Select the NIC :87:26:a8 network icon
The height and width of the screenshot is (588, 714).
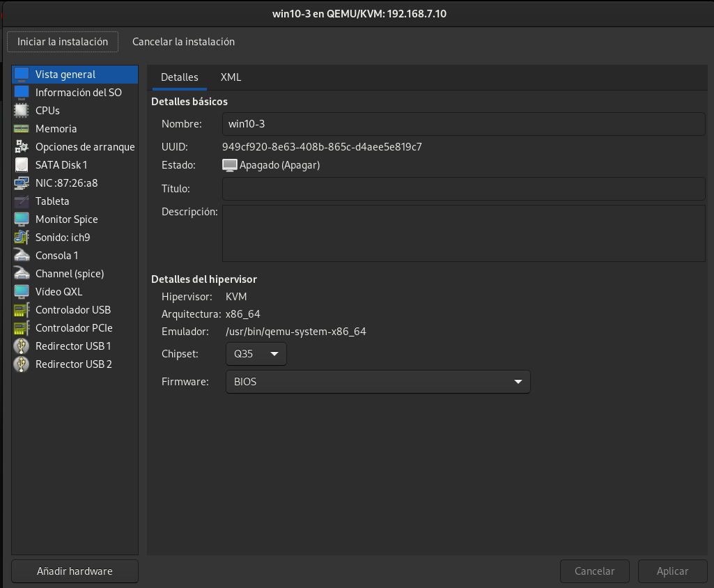pos(22,183)
